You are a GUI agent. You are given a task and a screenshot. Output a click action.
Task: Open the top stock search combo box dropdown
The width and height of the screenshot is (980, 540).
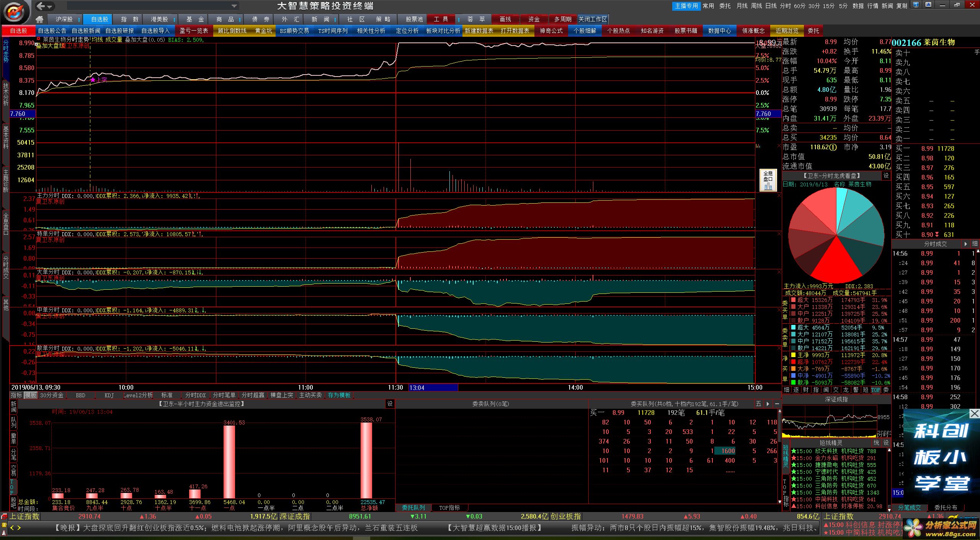tap(234, 6)
